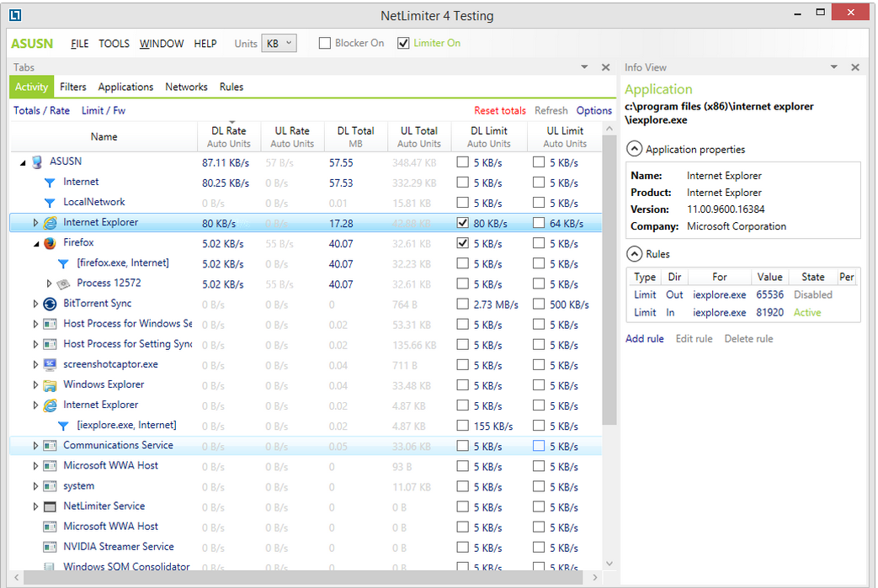This screenshot has width=878, height=588.
Task: Expand the Process 12572 node
Action: (49, 283)
